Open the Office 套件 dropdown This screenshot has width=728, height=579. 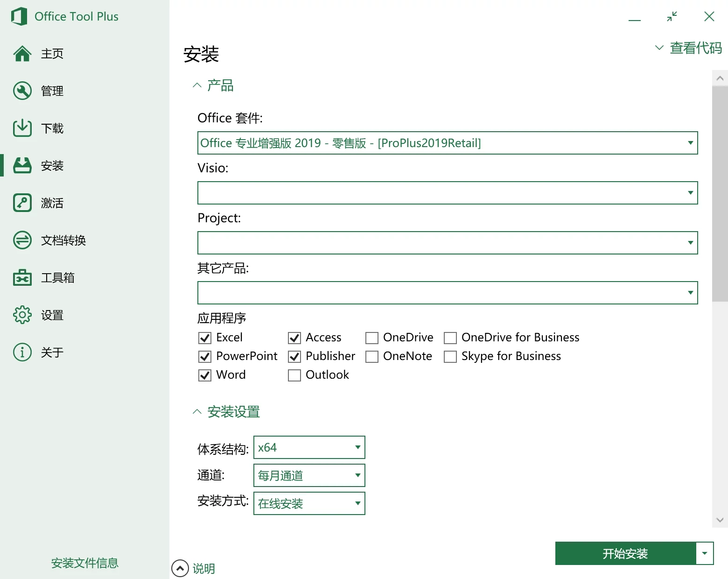click(448, 143)
